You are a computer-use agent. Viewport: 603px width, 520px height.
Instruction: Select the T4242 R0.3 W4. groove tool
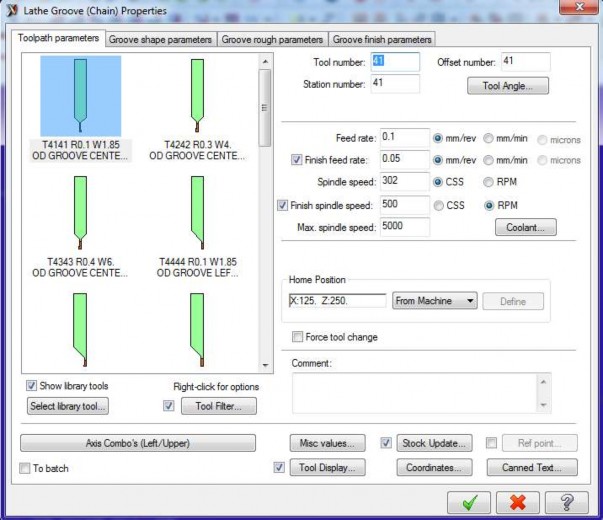(197, 98)
